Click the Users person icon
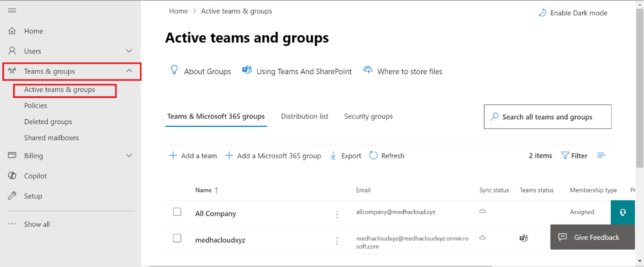 click(12, 51)
